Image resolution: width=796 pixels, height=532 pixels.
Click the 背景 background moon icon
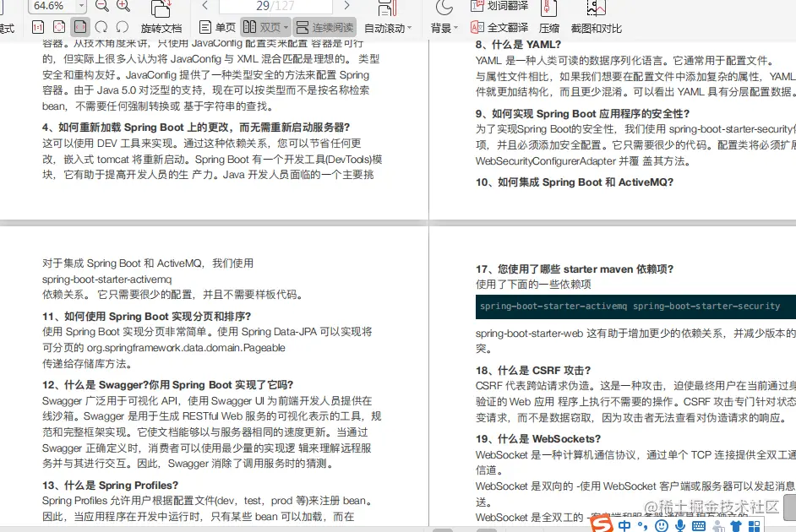click(444, 8)
